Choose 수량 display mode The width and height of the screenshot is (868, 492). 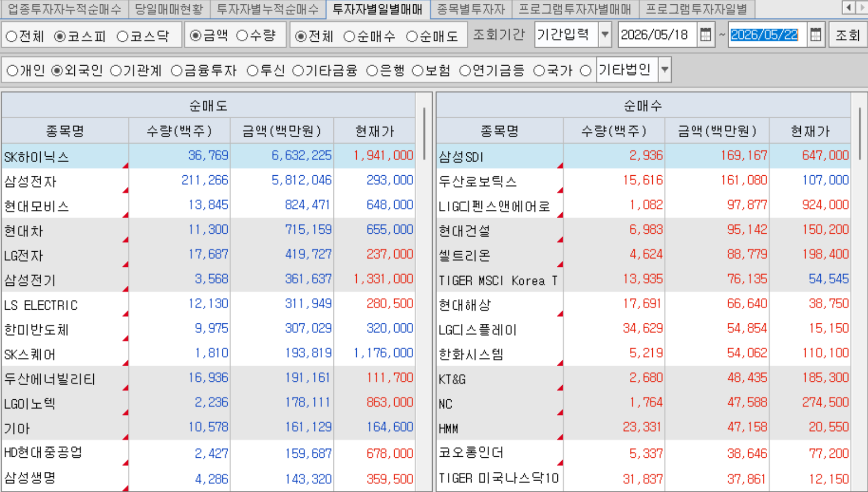click(242, 36)
